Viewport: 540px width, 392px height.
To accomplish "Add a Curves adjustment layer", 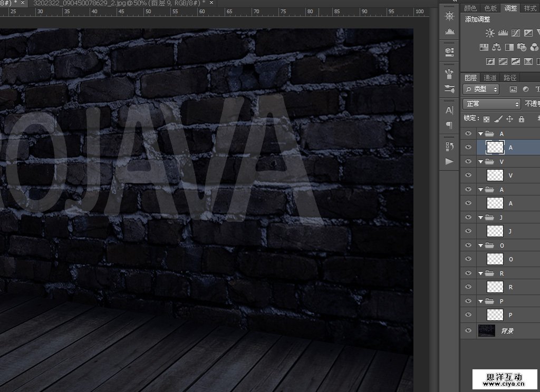I will coord(516,33).
